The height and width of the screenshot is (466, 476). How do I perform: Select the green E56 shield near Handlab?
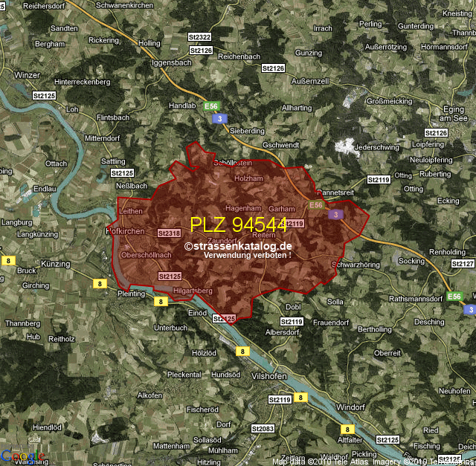point(211,107)
